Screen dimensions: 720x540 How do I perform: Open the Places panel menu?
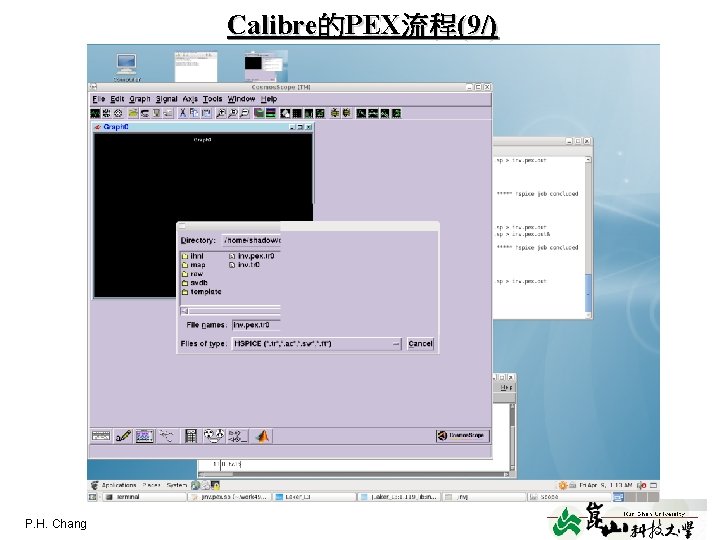tap(152, 485)
